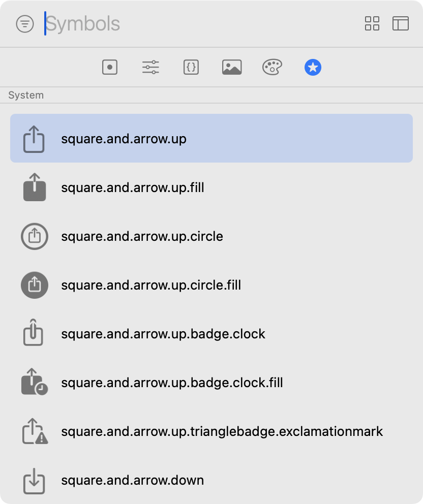The height and width of the screenshot is (504, 423).
Task: Pick the square.and.arrow.up.circle symbol
Action: pyautogui.click(x=211, y=236)
